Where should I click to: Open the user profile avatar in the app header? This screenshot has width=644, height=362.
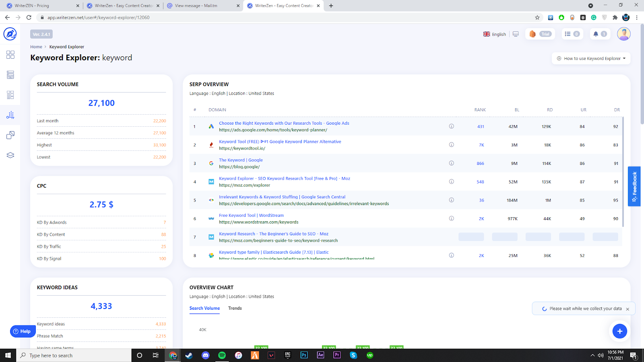pyautogui.click(x=623, y=34)
